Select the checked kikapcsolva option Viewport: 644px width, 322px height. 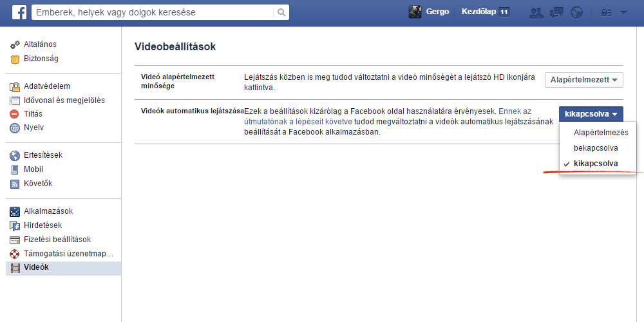click(x=595, y=164)
